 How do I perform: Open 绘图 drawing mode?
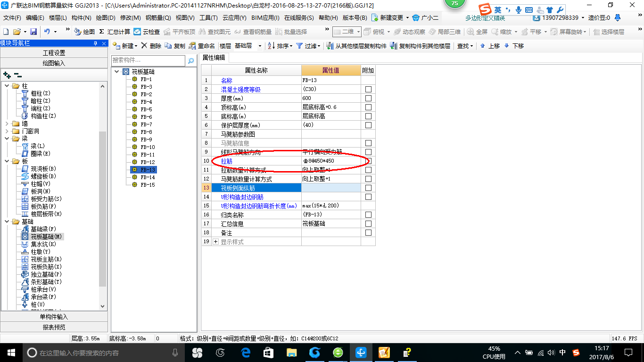tap(84, 32)
